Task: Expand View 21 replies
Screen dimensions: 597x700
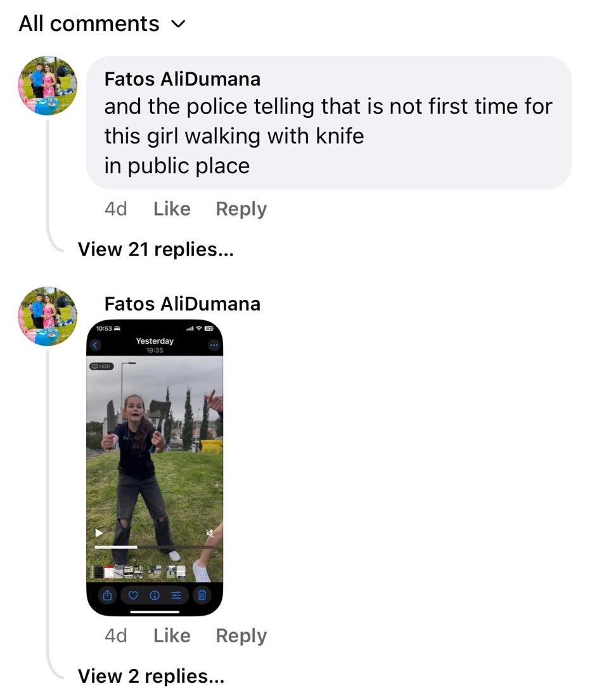Action: click(x=155, y=249)
